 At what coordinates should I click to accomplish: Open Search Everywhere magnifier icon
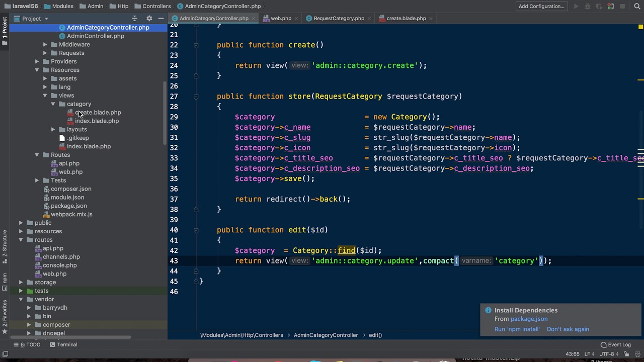tap(637, 6)
